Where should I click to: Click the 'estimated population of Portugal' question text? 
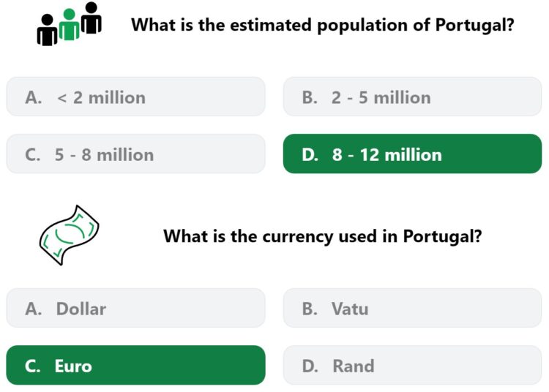[323, 25]
